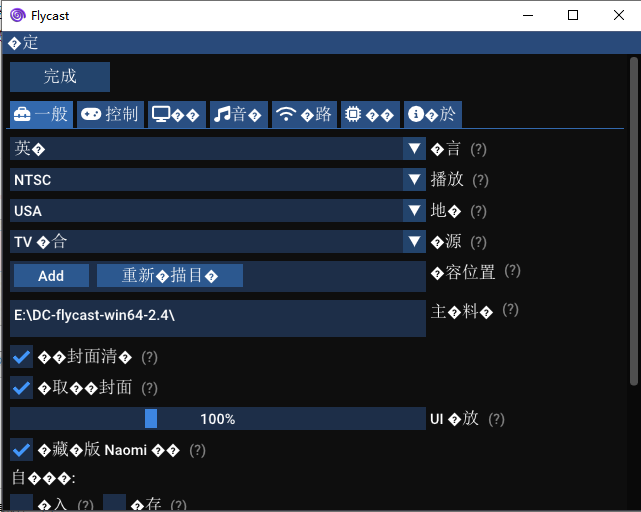Click the gamepad icon on Controls tab

coord(91,114)
